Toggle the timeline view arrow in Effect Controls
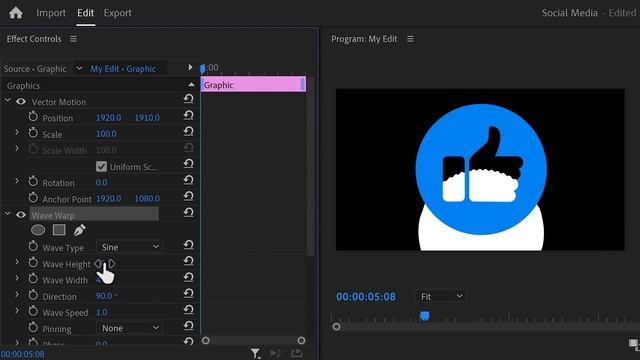This screenshot has width=640, height=360. [190, 67]
